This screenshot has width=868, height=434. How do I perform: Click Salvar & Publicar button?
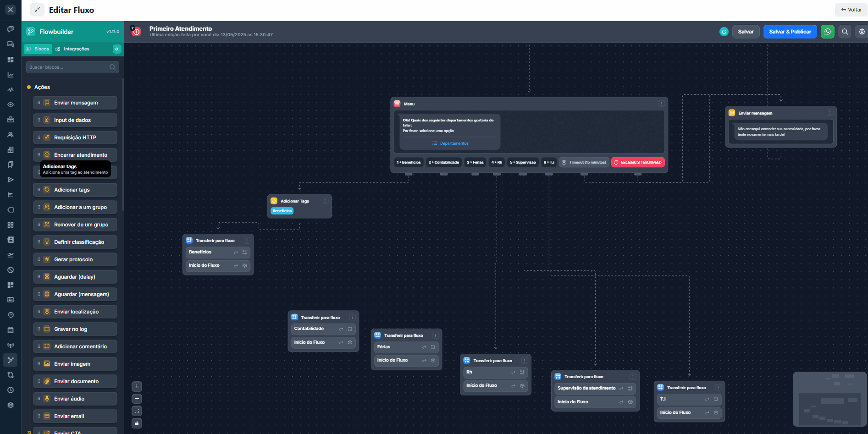790,32
